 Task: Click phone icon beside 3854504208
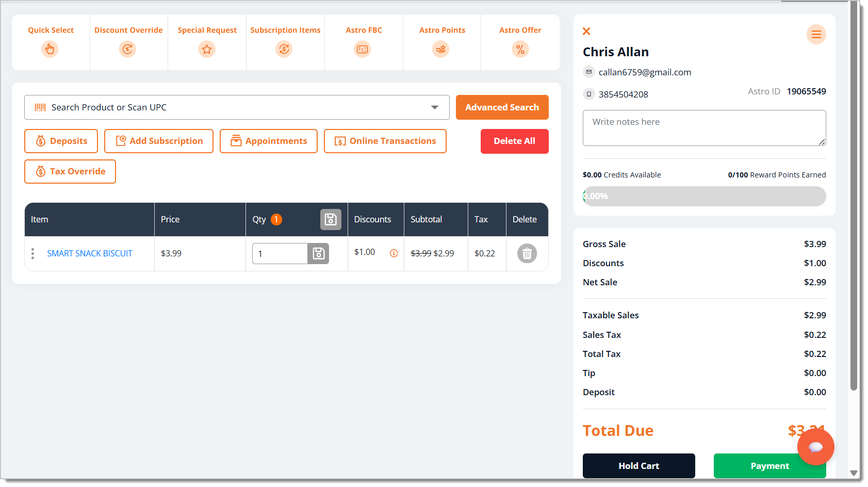click(x=589, y=94)
